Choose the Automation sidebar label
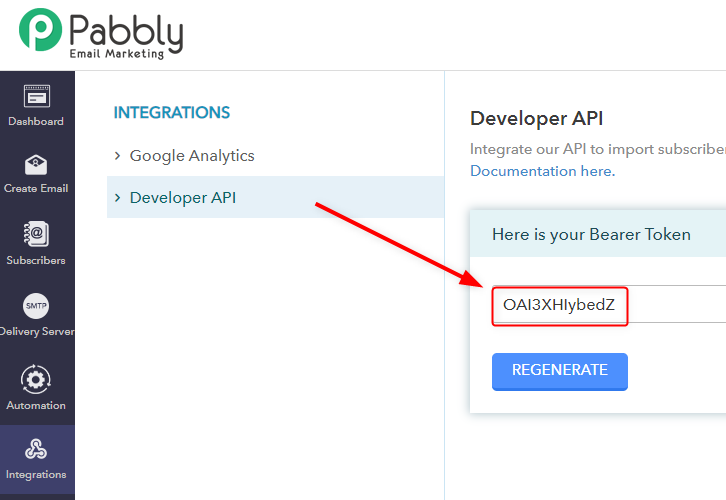The height and width of the screenshot is (500, 726). click(x=36, y=405)
